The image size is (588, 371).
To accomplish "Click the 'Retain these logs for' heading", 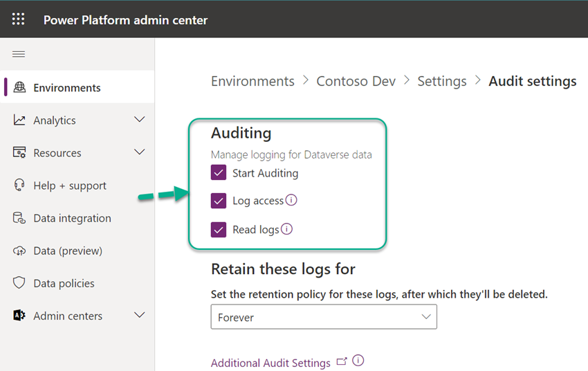I will pos(283,269).
